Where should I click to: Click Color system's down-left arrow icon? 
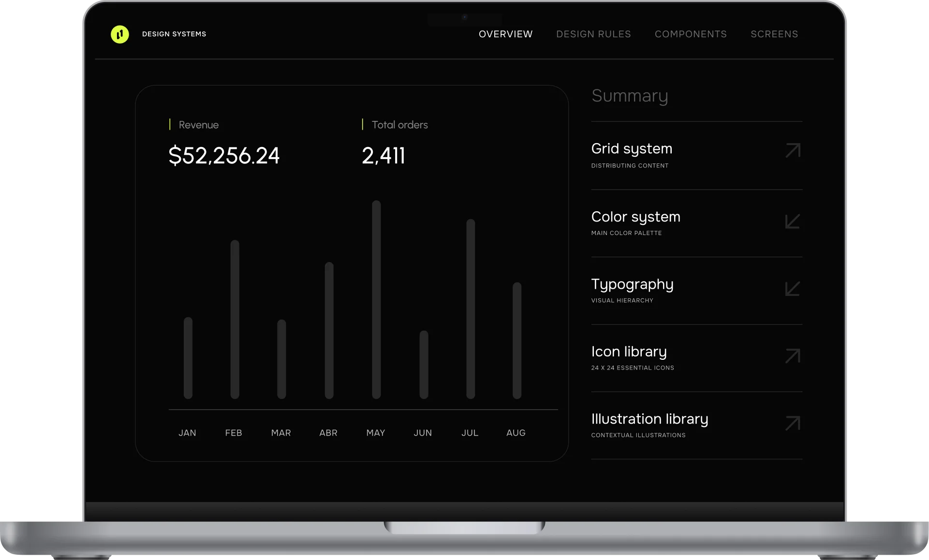click(792, 221)
